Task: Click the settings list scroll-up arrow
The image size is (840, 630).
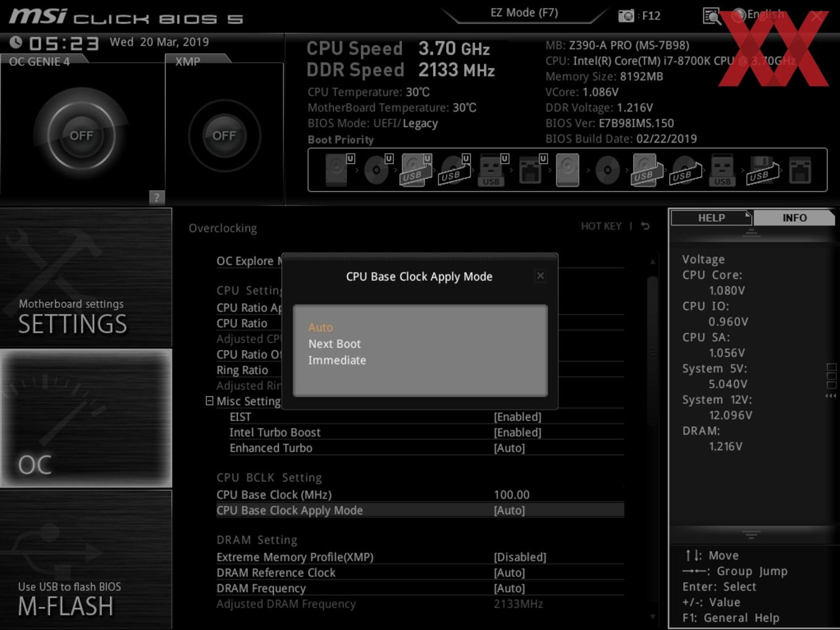Action: click(x=652, y=262)
